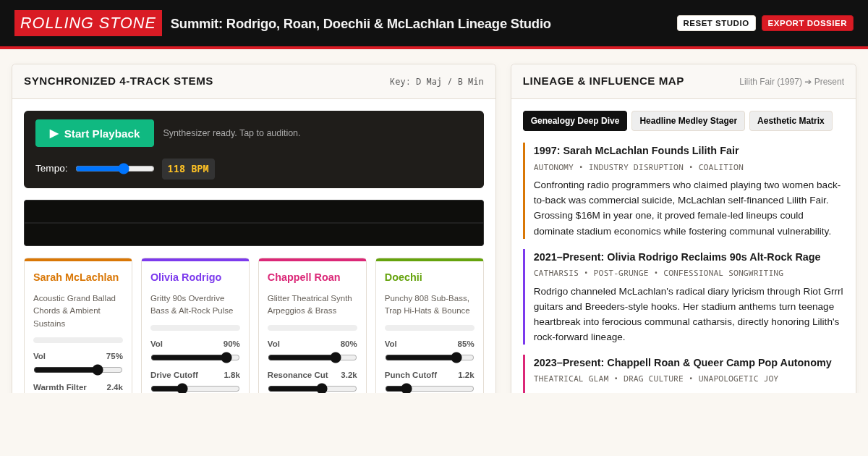This screenshot has width=868, height=456.
Task: Adjust Doechii's Punch Cutoff slider
Action: (430, 389)
